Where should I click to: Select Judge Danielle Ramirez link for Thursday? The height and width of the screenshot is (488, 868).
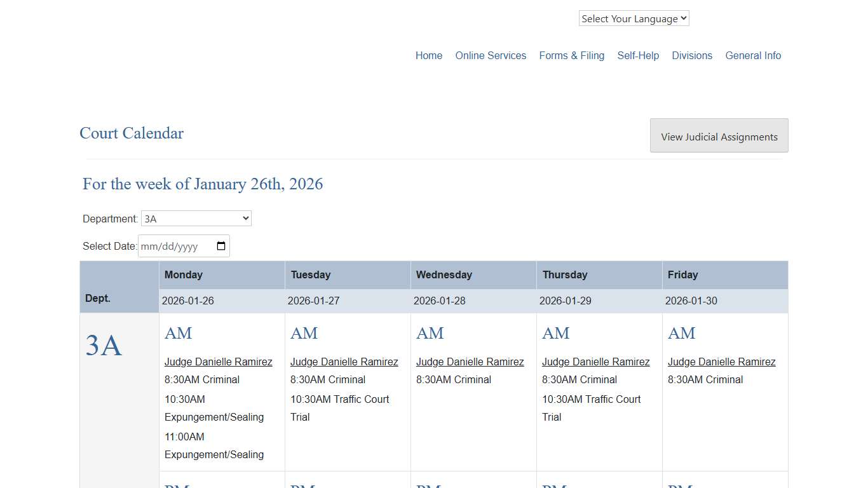tap(596, 362)
